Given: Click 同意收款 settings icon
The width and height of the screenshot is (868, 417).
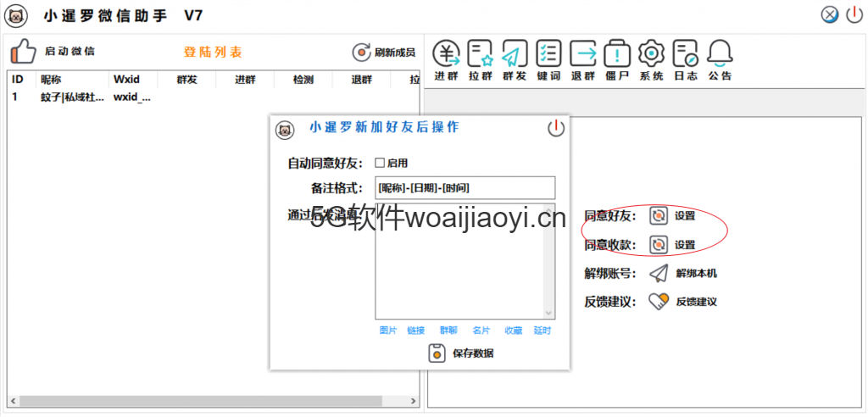Looking at the screenshot, I should pyautogui.click(x=658, y=244).
